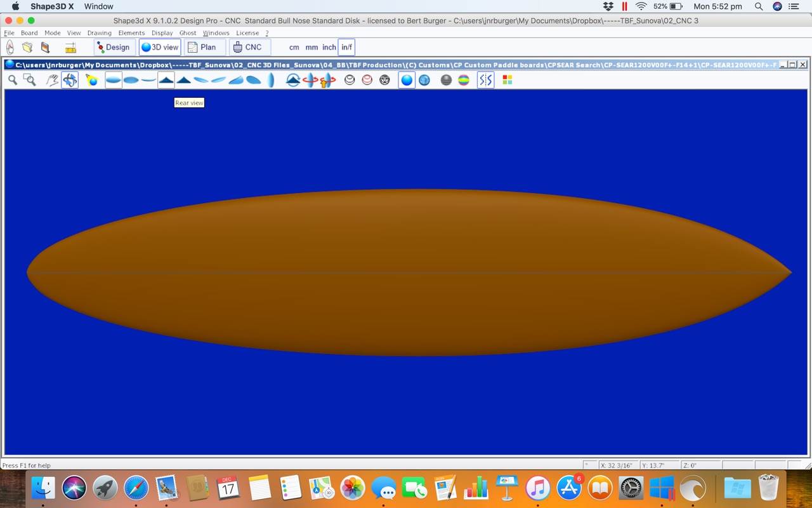Click the rainbow-colored rendering sphere
The height and width of the screenshot is (508, 812).
click(x=464, y=79)
